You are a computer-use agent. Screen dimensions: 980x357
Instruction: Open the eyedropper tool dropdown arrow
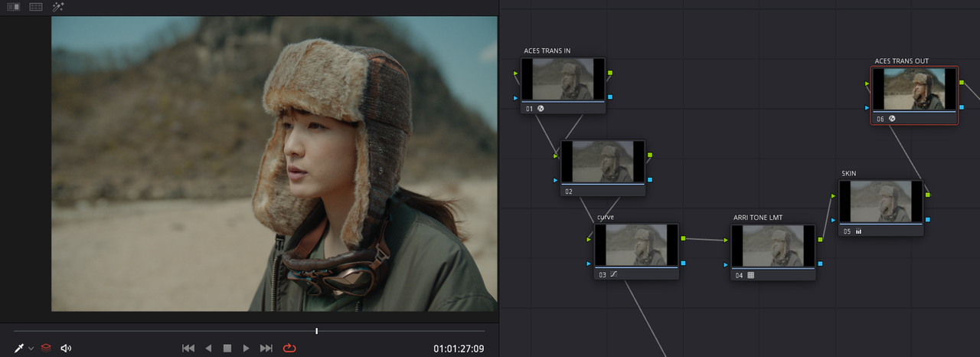(31, 349)
